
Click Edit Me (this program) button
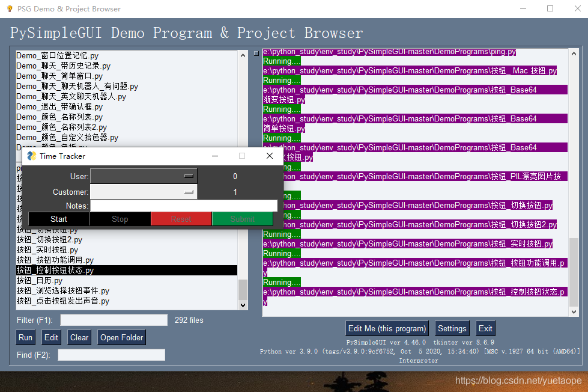(x=387, y=328)
